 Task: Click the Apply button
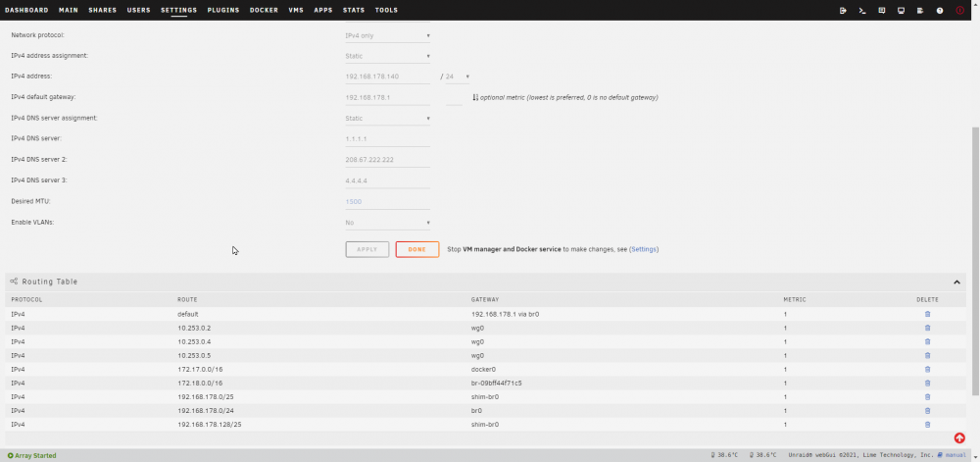[x=367, y=249]
